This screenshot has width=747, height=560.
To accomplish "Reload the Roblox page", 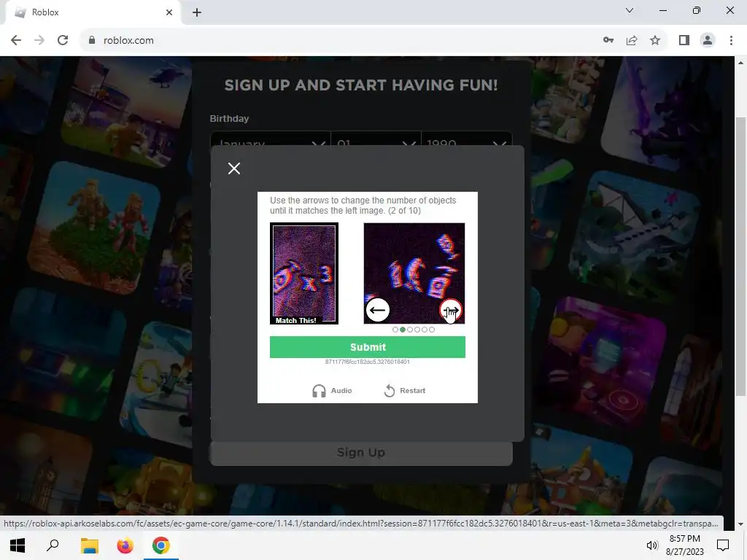I will pos(63,41).
